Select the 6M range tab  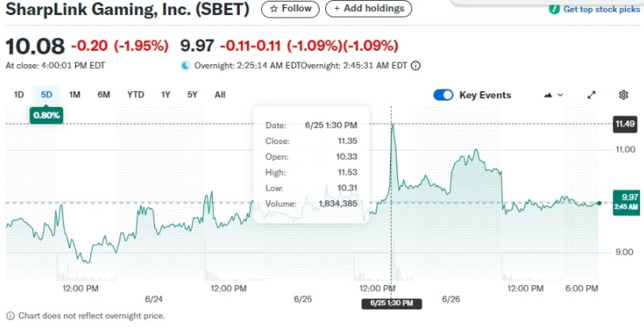coord(104,95)
